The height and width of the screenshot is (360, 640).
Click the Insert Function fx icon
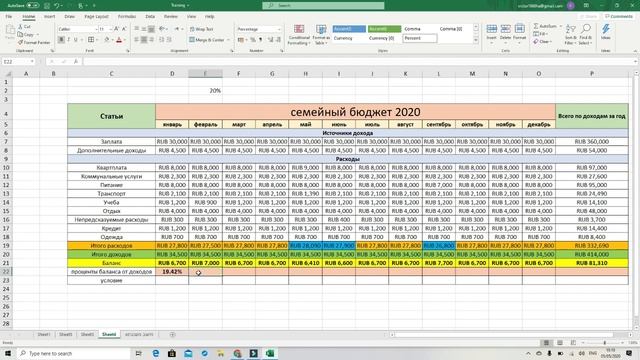coord(76,62)
